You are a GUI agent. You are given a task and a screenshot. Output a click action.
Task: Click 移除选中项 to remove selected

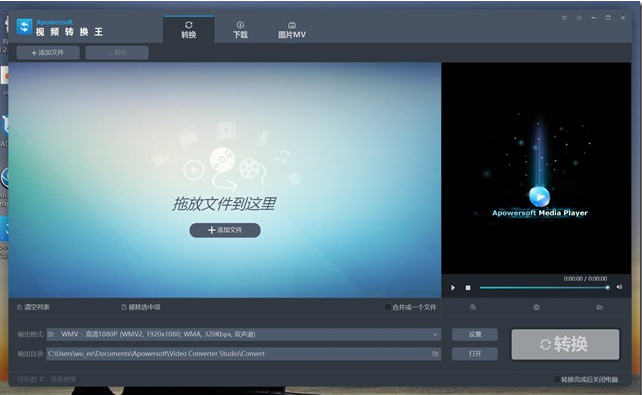click(141, 307)
